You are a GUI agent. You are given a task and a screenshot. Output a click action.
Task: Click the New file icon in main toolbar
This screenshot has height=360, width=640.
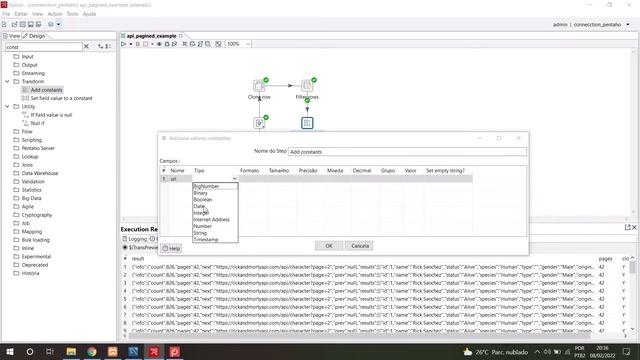tap(4, 24)
